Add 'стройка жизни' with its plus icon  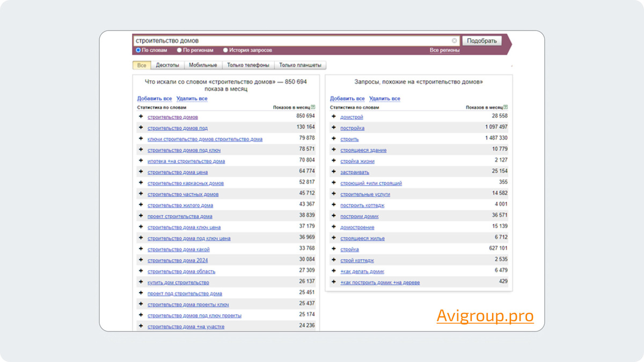point(334,161)
